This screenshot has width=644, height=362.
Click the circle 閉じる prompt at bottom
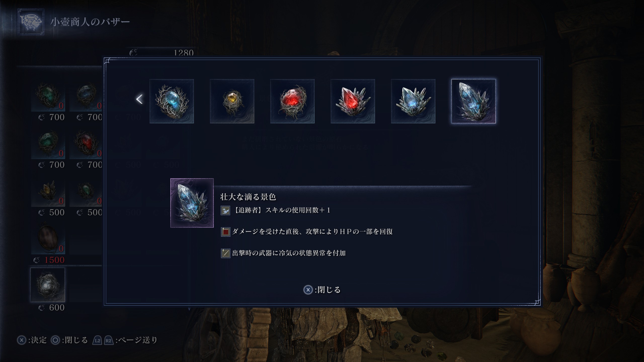(x=69, y=340)
